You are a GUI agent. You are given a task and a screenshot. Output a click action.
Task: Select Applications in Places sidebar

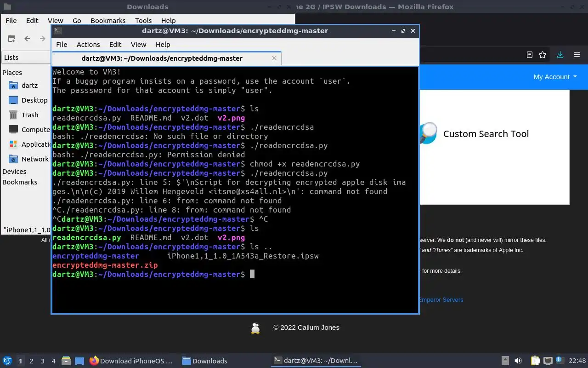30,144
